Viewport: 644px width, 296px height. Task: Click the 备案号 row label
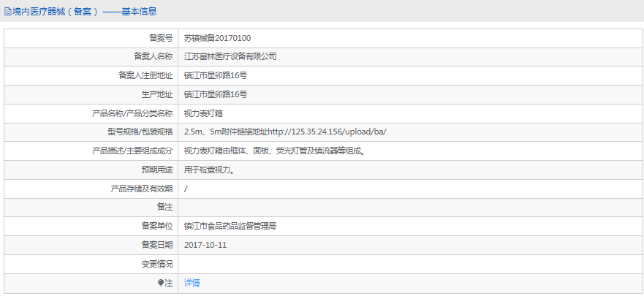point(160,37)
